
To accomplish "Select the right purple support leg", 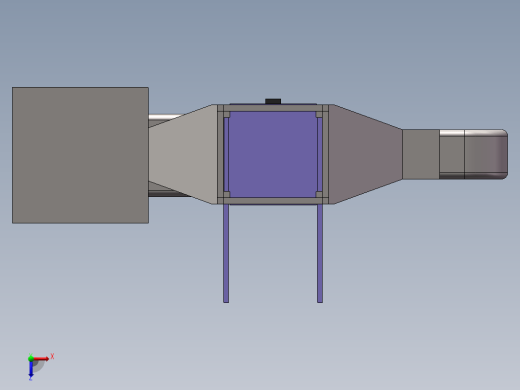I will tap(320, 253).
